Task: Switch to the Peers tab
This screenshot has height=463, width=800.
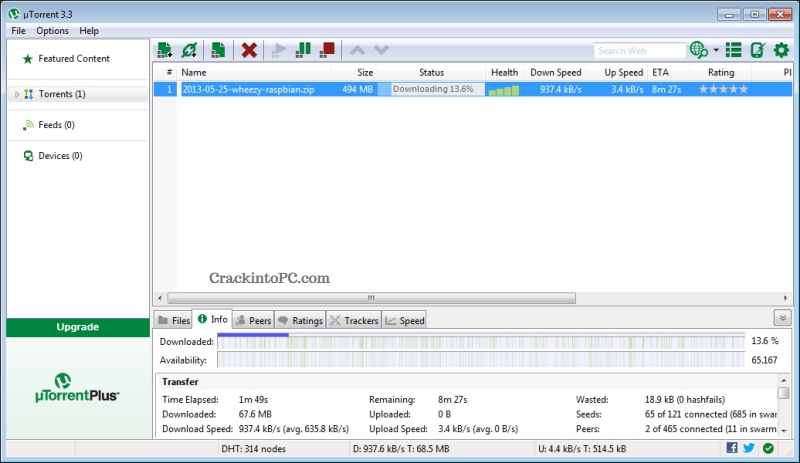Action: tap(253, 320)
